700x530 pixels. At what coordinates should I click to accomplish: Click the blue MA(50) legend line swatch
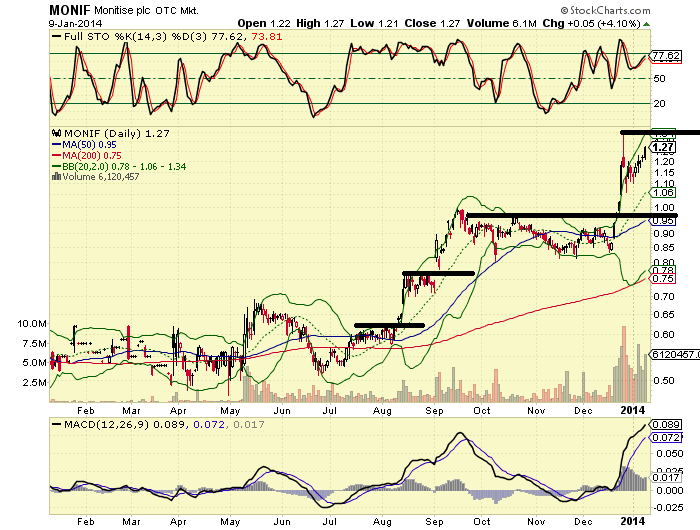pos(57,144)
